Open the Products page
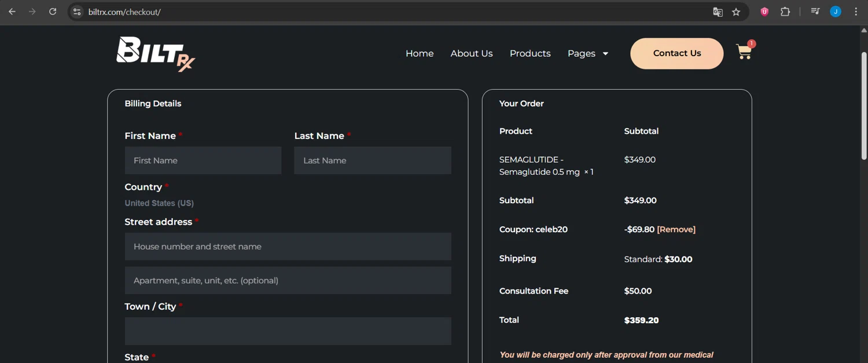Image resolution: width=868 pixels, height=363 pixels. pyautogui.click(x=530, y=53)
